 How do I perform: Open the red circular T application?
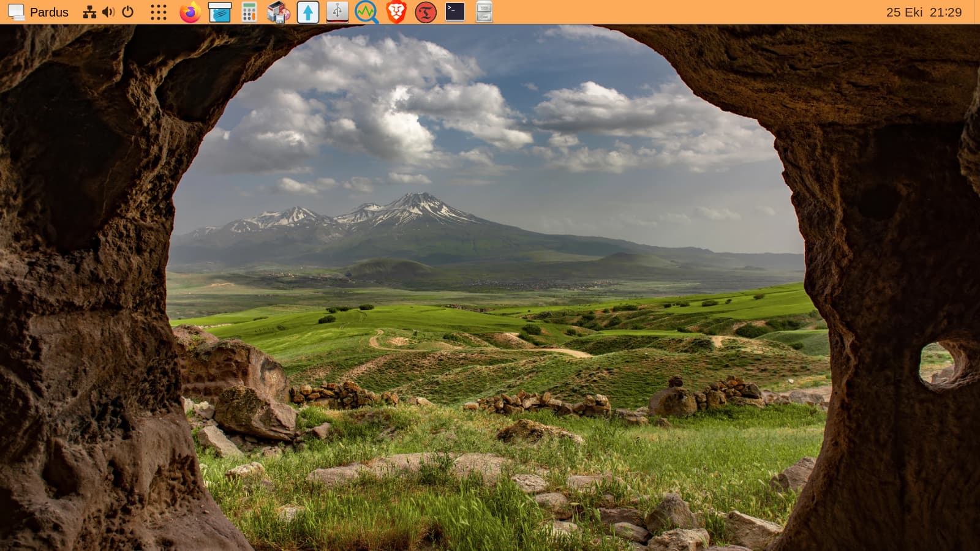tap(425, 12)
